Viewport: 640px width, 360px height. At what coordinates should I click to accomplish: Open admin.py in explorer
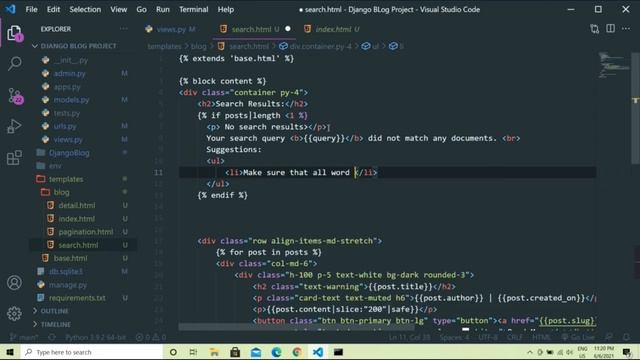tap(69, 73)
